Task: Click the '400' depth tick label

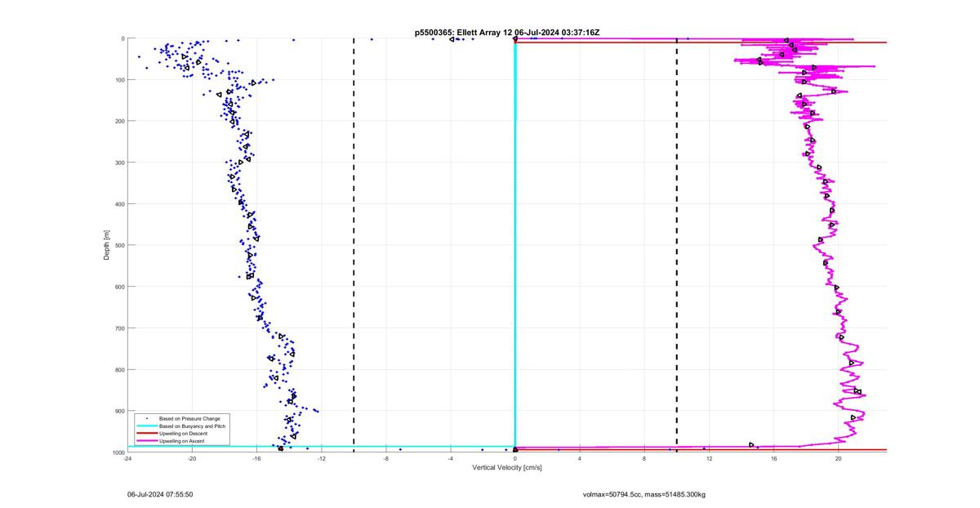Action: 118,204
